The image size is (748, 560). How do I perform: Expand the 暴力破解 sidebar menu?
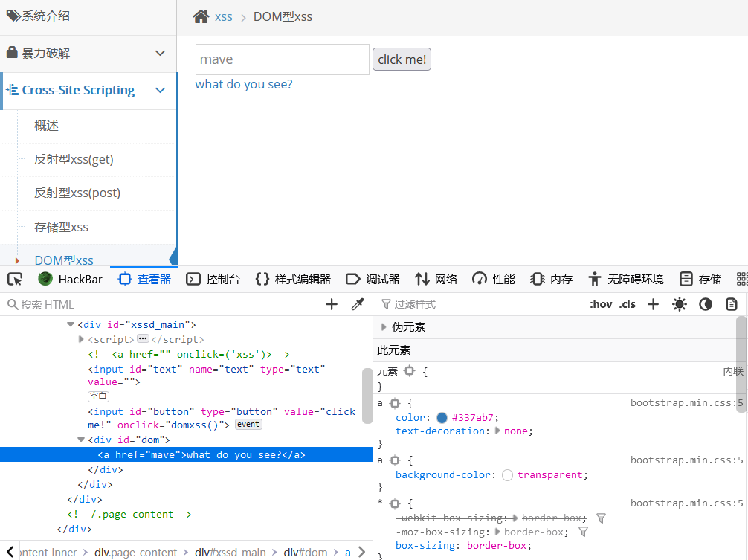click(x=160, y=54)
